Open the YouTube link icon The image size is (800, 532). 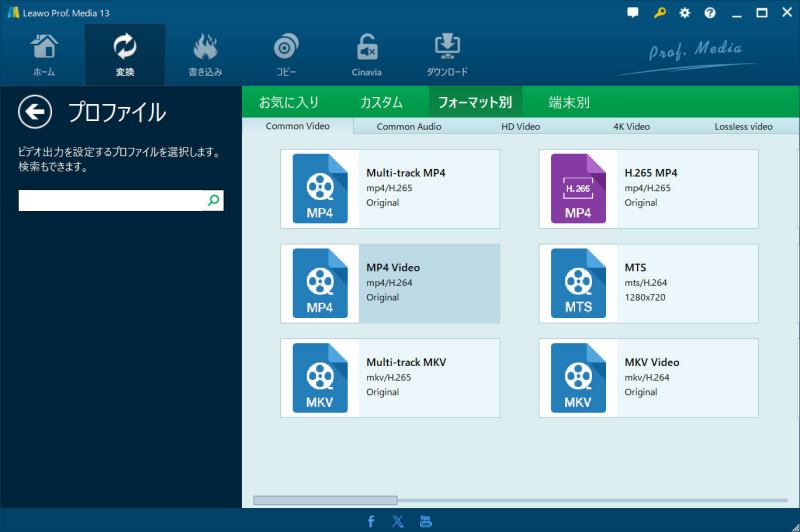[426, 521]
